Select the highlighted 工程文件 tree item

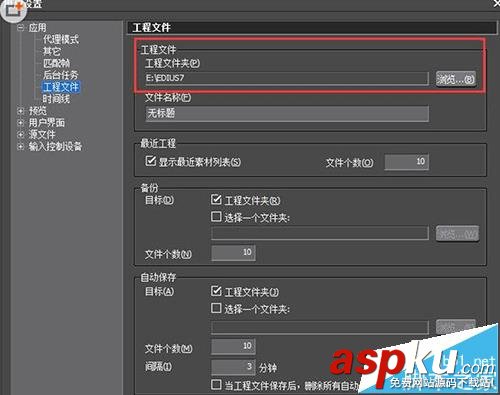coord(61,87)
